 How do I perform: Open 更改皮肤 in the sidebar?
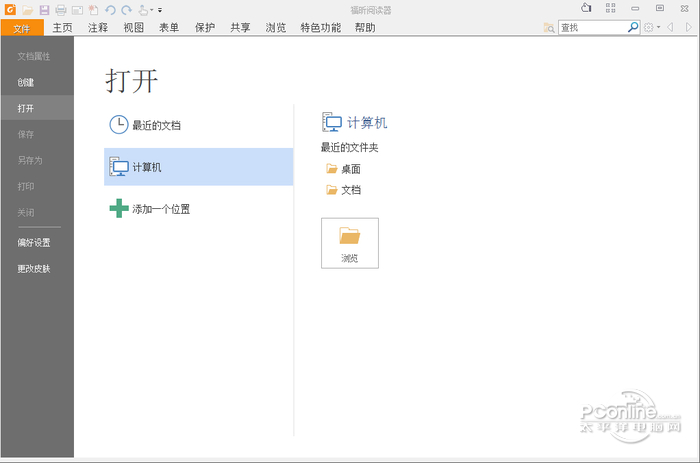(38, 268)
